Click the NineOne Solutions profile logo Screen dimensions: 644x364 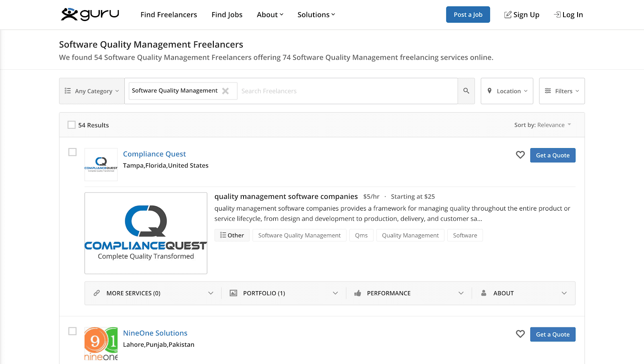(x=101, y=343)
